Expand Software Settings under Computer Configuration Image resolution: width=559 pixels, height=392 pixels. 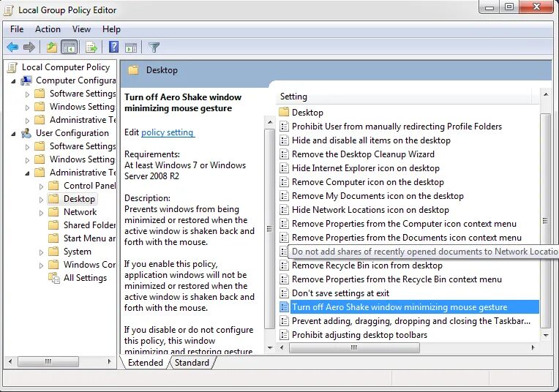point(28,94)
